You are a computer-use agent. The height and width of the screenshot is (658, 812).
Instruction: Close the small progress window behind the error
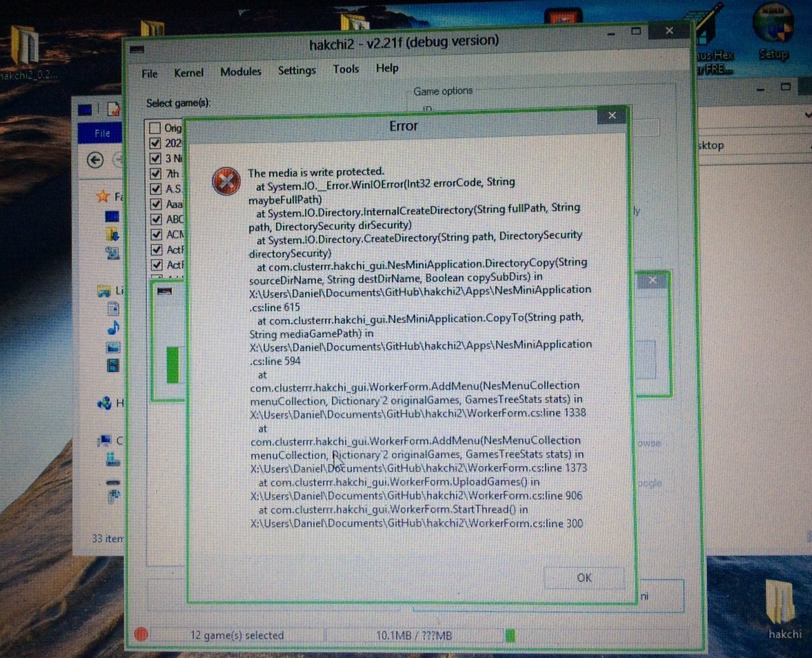(652, 280)
